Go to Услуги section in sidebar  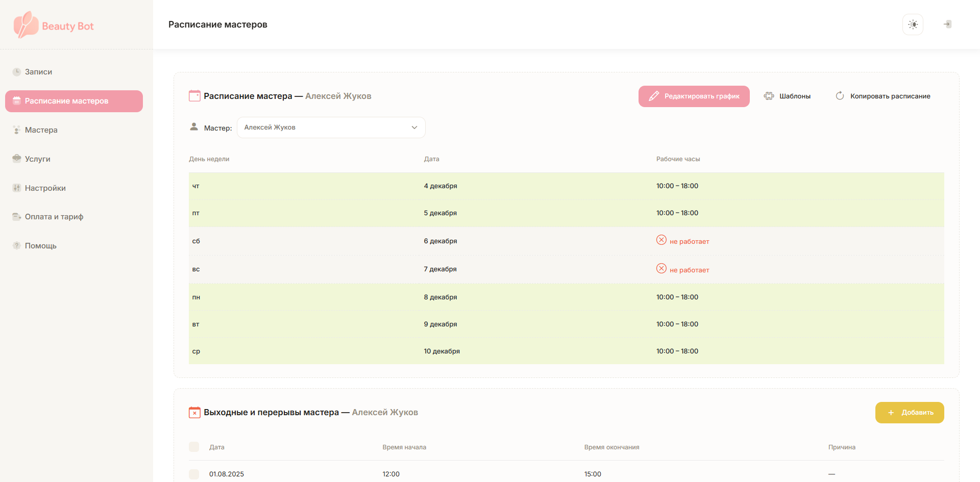click(x=37, y=159)
